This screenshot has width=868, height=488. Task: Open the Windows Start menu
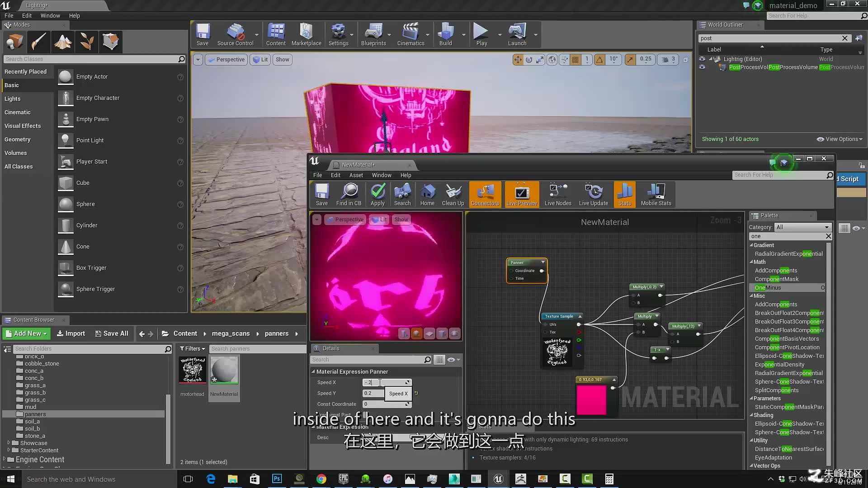pos(11,479)
